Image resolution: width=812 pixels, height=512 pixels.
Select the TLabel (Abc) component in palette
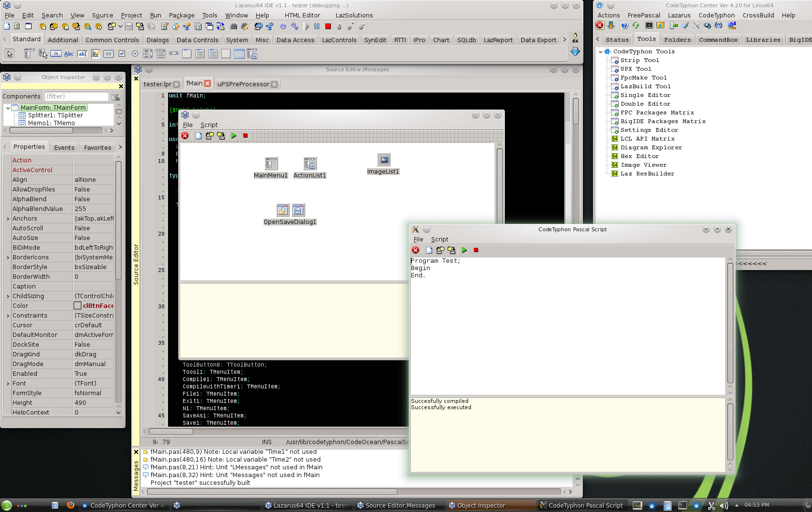(69, 54)
